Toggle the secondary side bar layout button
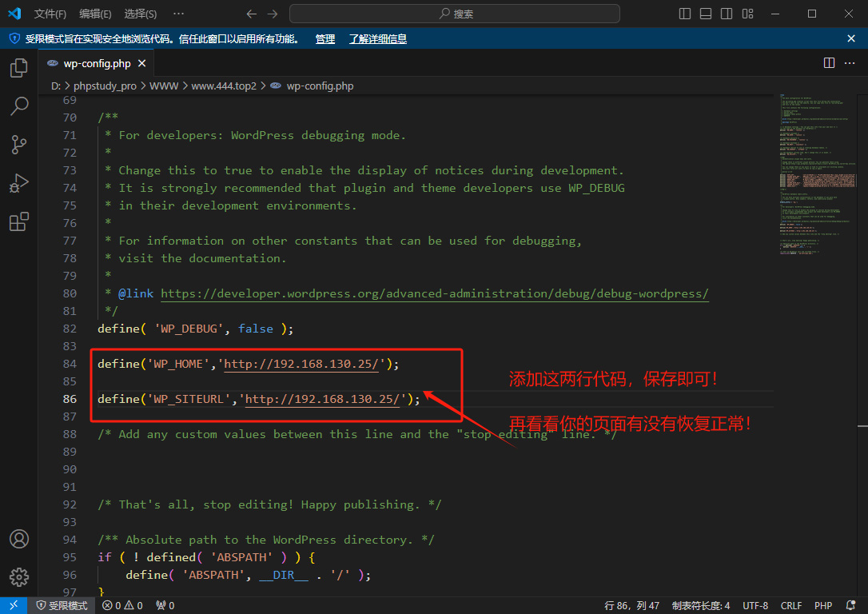 click(x=727, y=14)
